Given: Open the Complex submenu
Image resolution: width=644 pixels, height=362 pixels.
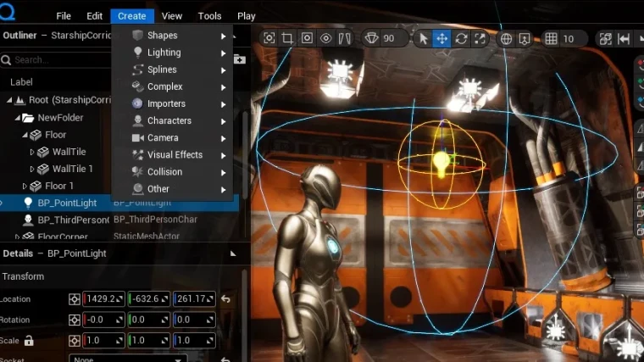Looking at the screenshot, I should pos(172,86).
